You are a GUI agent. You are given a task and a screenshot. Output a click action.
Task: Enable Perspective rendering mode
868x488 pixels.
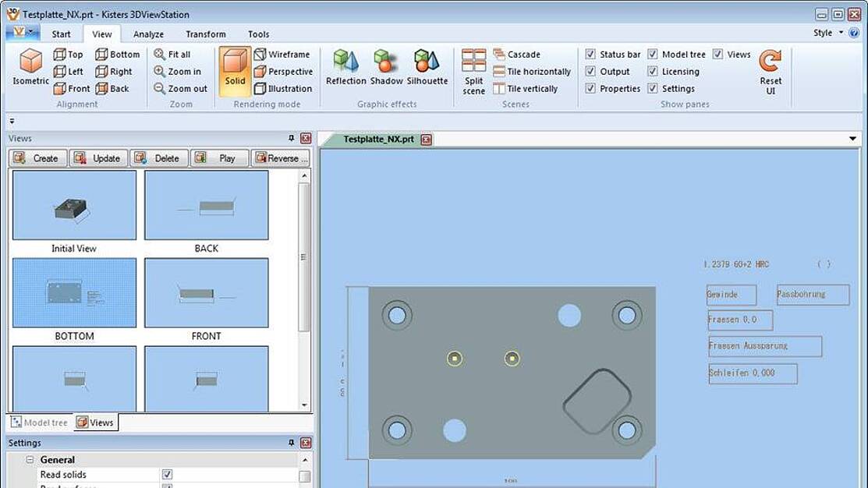pyautogui.click(x=283, y=72)
